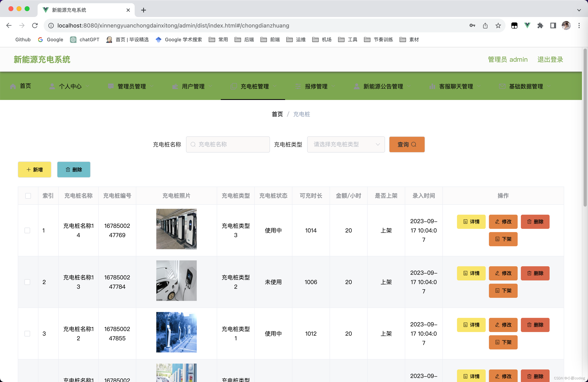Open the Vue devtools extension icon

pyautogui.click(x=527, y=25)
